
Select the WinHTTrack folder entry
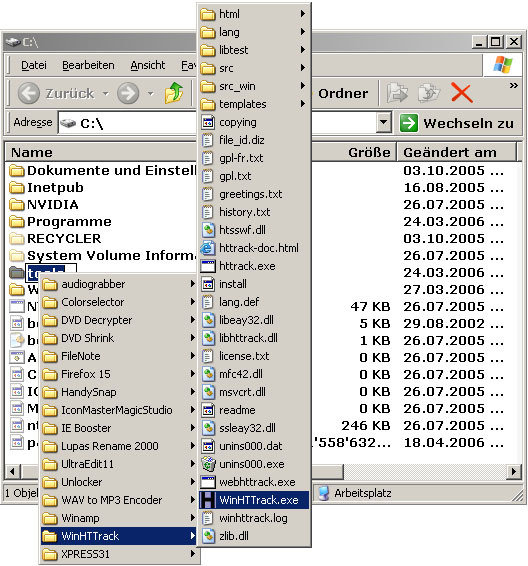(x=119, y=536)
